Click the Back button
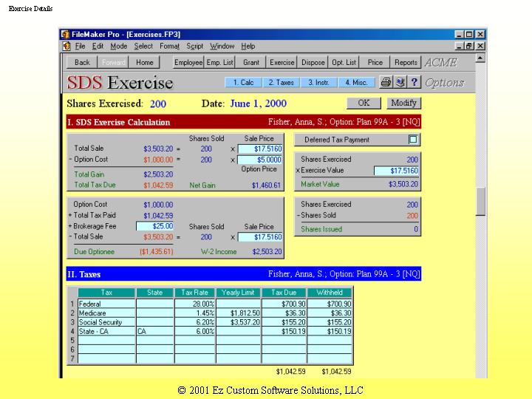The height and width of the screenshot is (399, 532). point(82,62)
